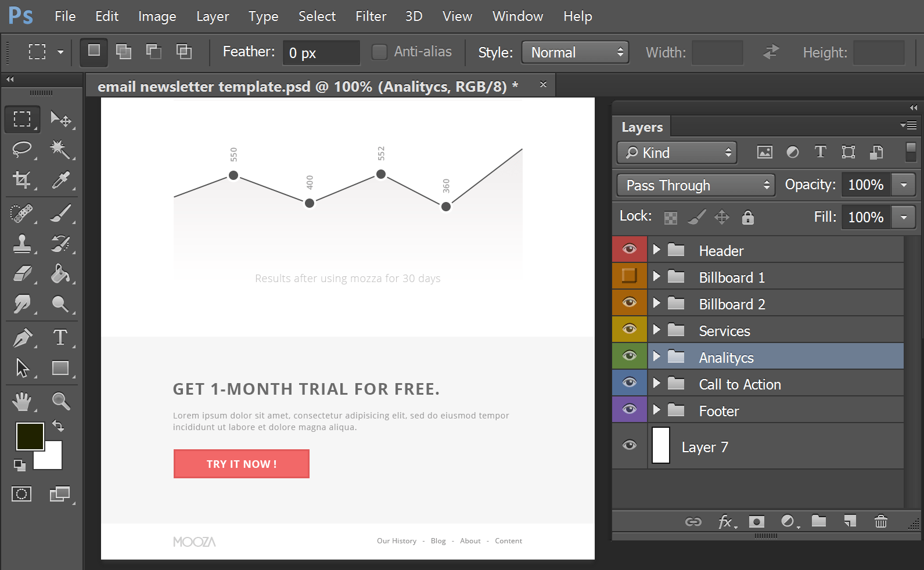924x570 pixels.
Task: Choose the Pen tool
Action: click(x=22, y=338)
